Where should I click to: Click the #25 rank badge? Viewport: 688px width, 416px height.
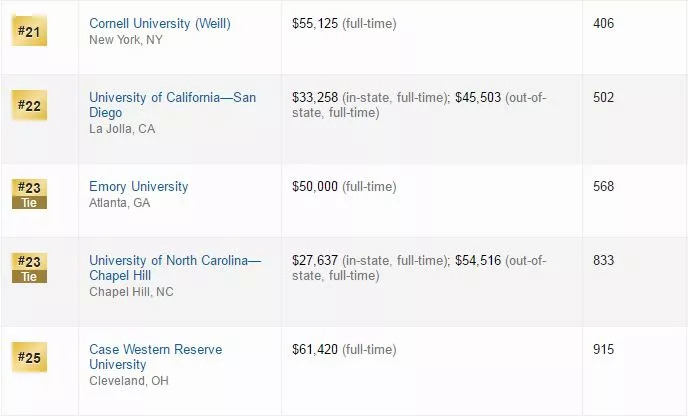pyautogui.click(x=29, y=357)
